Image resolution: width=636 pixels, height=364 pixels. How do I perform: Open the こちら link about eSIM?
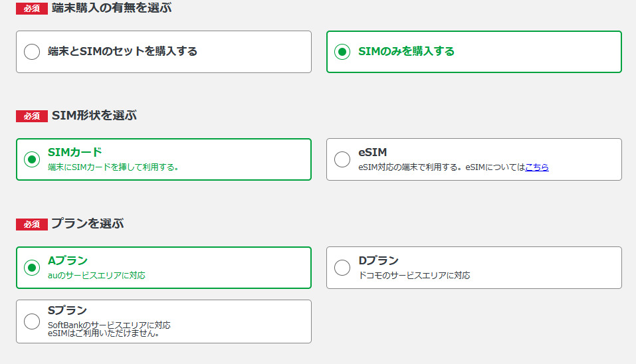pyautogui.click(x=536, y=167)
